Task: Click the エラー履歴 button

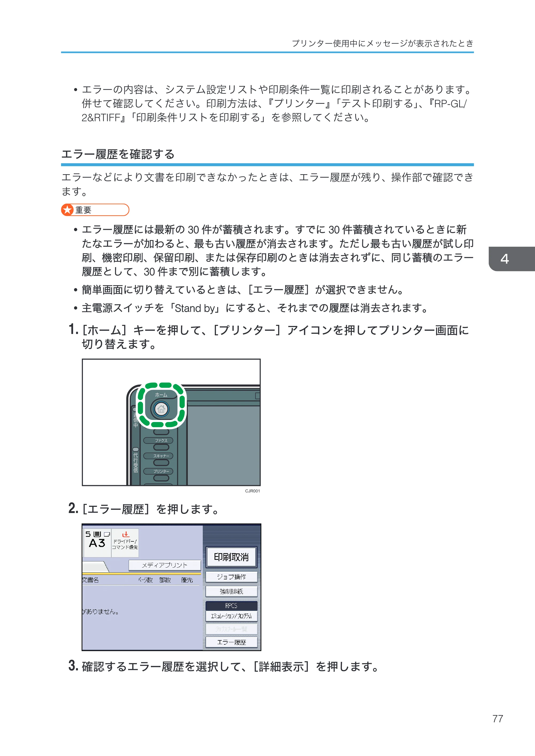Action: 231,642
